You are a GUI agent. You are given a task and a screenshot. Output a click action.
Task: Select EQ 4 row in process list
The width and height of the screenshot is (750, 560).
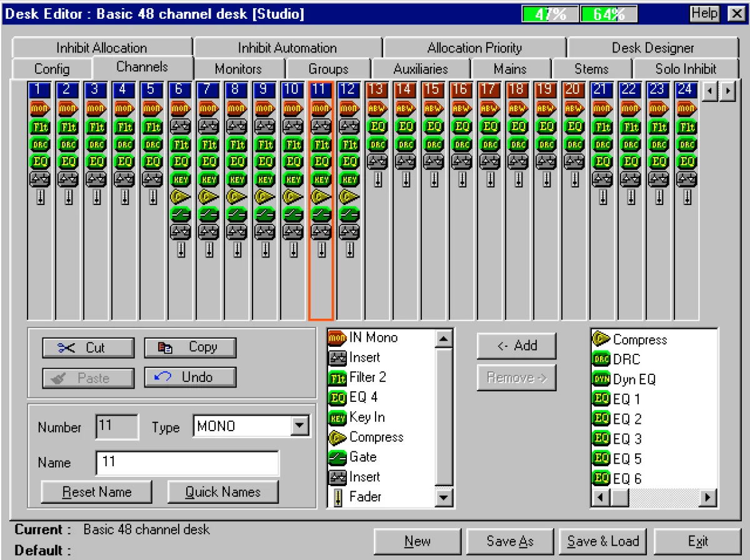pyautogui.click(x=381, y=397)
